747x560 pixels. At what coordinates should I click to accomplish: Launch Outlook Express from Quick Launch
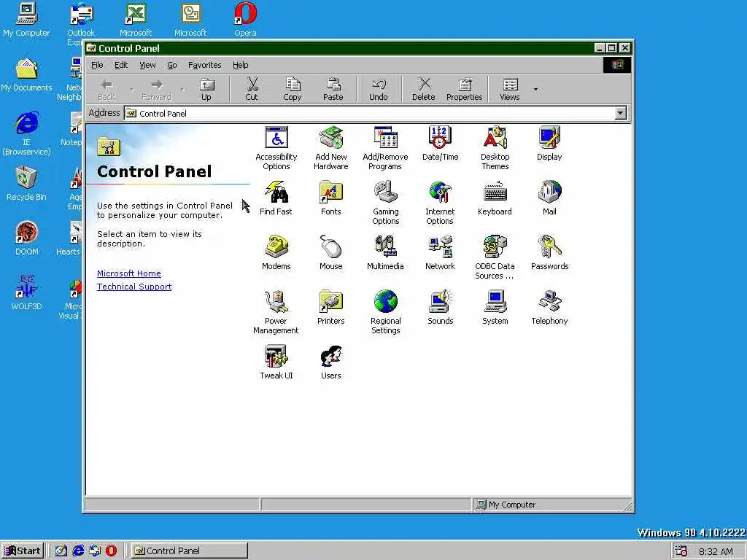(x=95, y=551)
